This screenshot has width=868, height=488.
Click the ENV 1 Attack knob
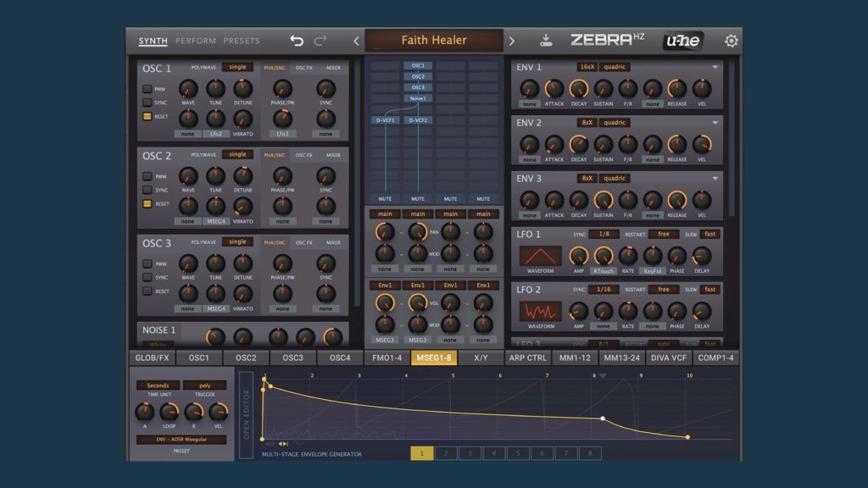[x=554, y=89]
